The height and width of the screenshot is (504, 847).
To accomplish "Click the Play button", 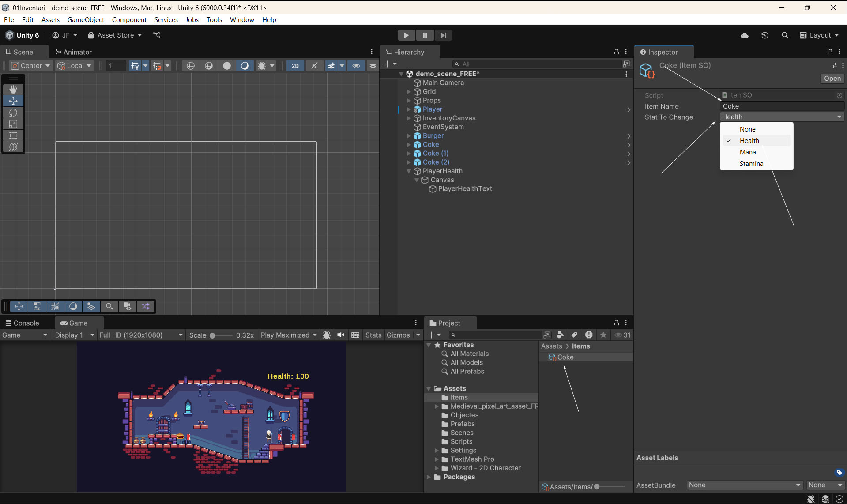I will pyautogui.click(x=406, y=35).
